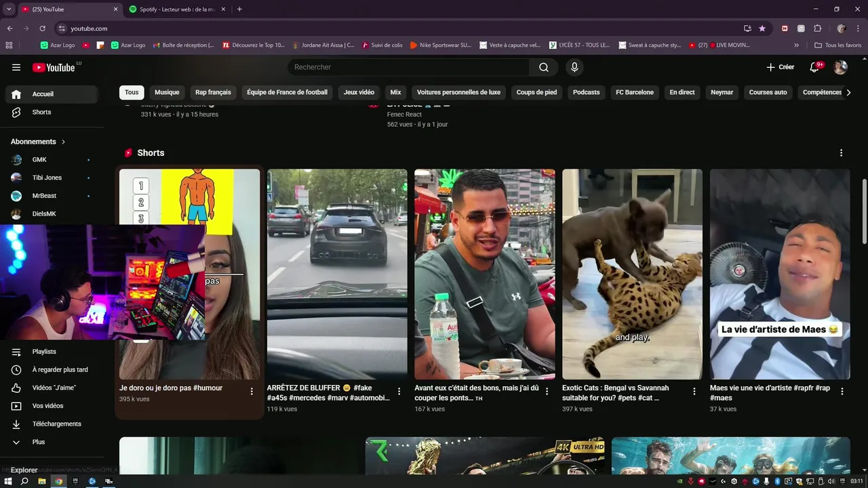Open options for Maes vie d'artiste Short

[x=842, y=392]
